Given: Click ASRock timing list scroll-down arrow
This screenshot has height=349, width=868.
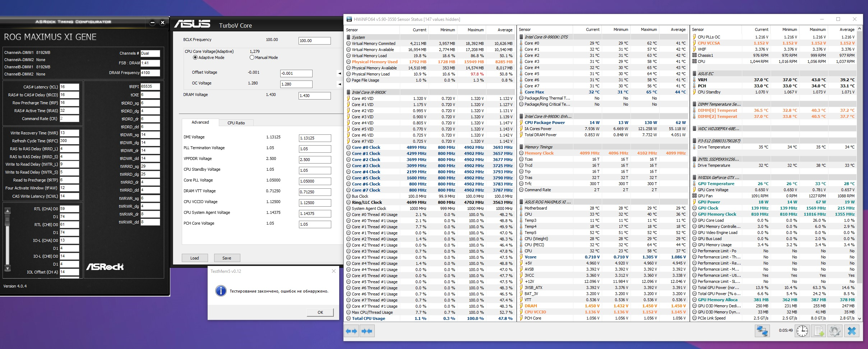Looking at the screenshot, I should (x=7, y=268).
